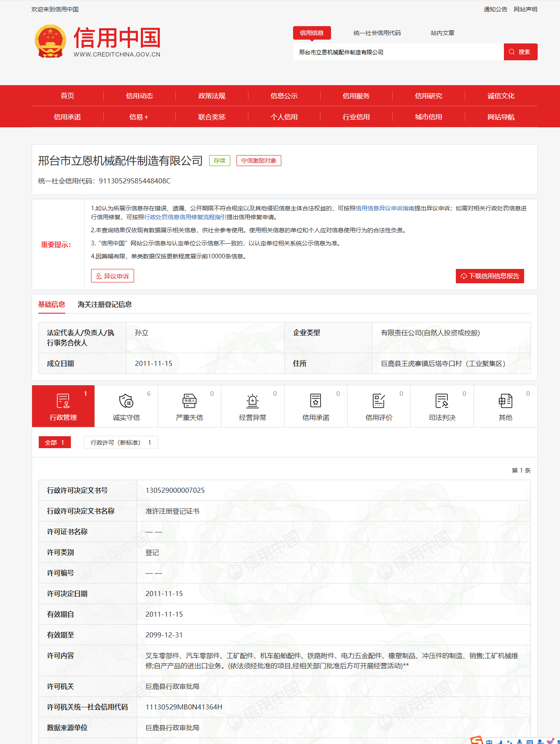Open the 网站导航 navigation item
Screen dimensions: 560x744
click(x=501, y=117)
